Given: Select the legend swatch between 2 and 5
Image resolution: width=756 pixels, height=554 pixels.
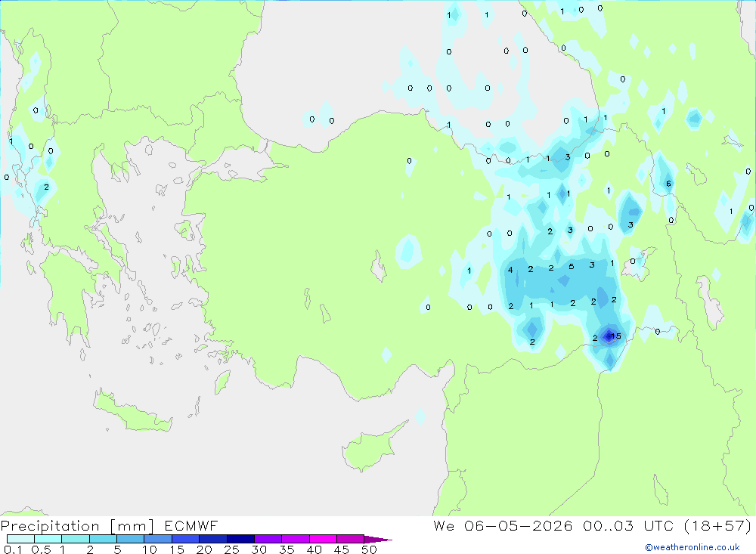Looking at the screenshot, I should tap(103, 539).
